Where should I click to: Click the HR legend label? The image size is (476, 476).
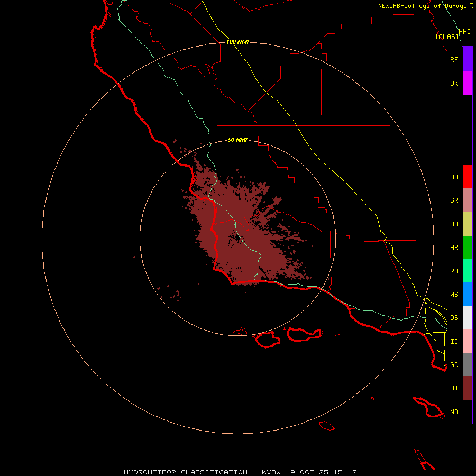pos(454,248)
